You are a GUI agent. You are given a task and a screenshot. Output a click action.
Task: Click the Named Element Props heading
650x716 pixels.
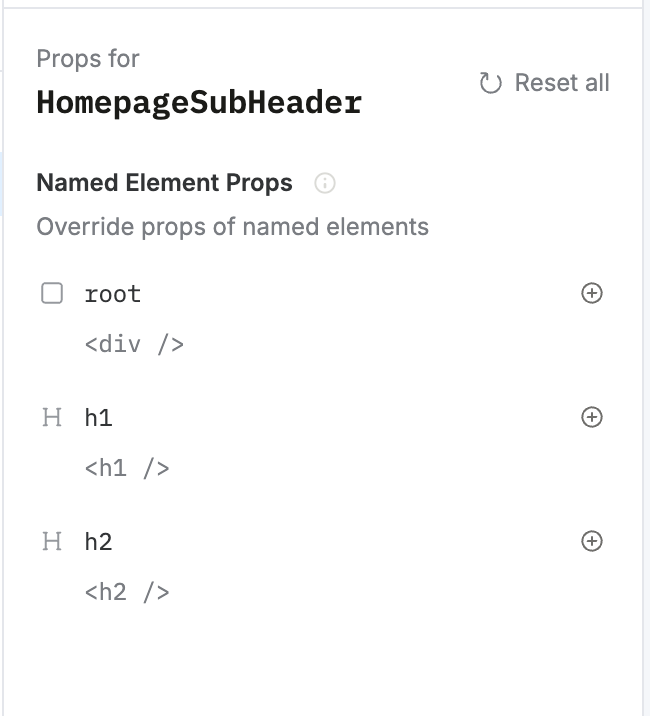click(164, 183)
